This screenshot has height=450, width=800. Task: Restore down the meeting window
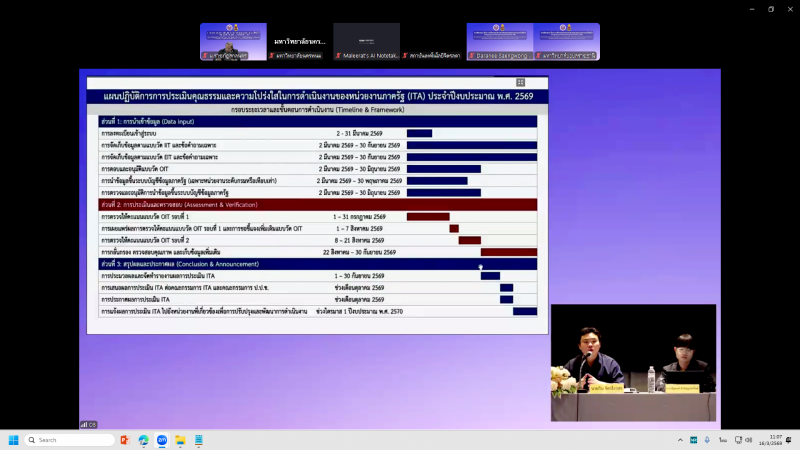click(771, 8)
